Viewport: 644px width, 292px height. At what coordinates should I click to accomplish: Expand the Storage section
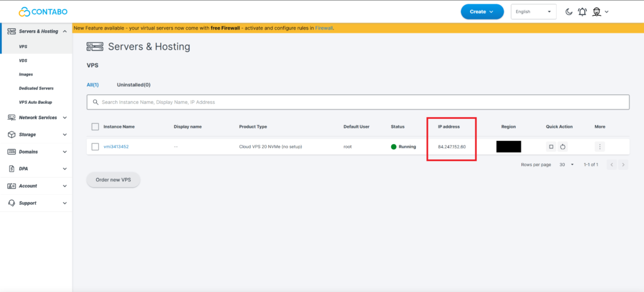65,135
